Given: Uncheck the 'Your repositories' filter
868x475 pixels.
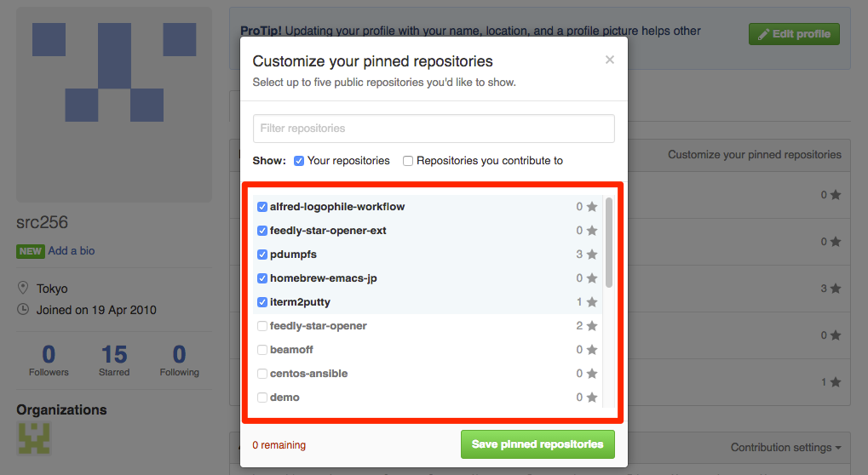Looking at the screenshot, I should pos(299,161).
